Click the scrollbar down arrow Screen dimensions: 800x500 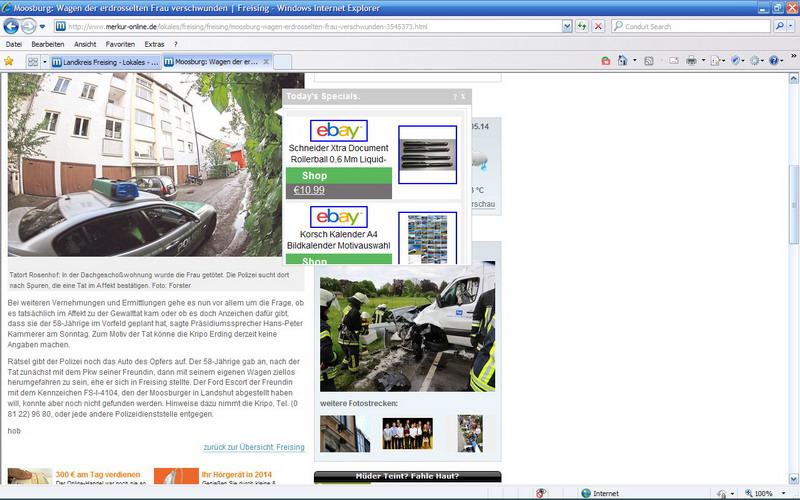(x=793, y=479)
